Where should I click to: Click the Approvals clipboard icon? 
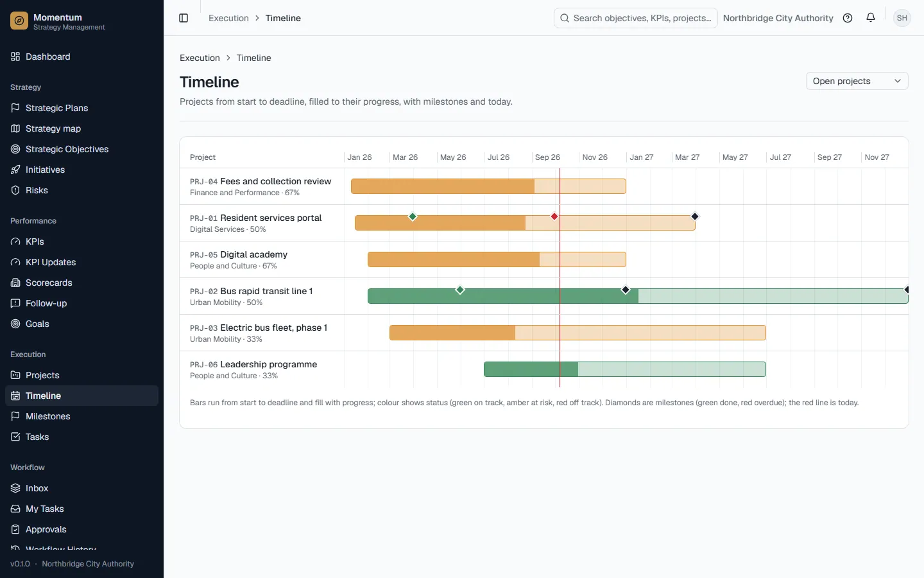click(15, 529)
